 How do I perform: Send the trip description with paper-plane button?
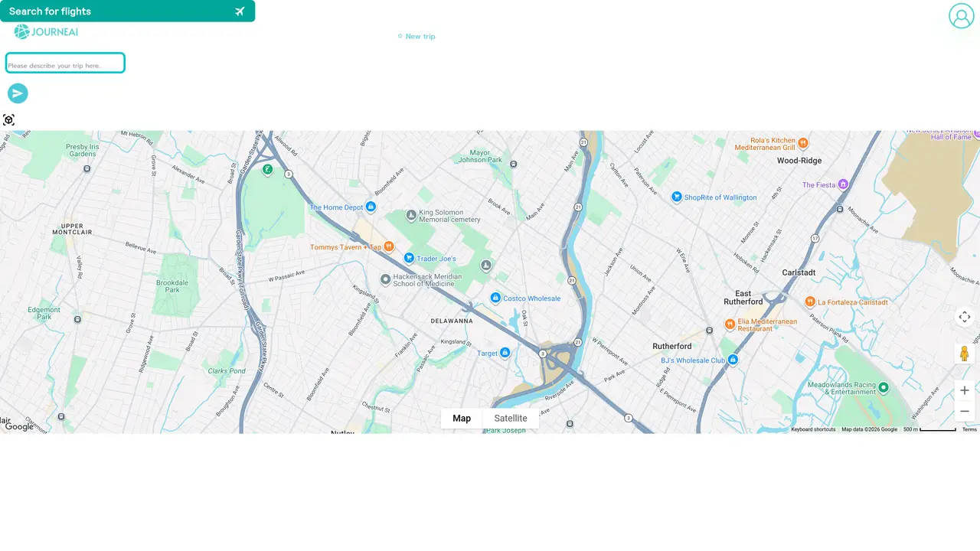(18, 93)
